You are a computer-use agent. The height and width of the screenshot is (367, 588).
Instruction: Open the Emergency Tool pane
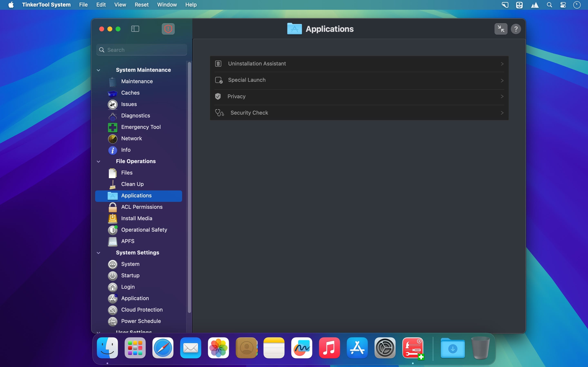point(141,127)
